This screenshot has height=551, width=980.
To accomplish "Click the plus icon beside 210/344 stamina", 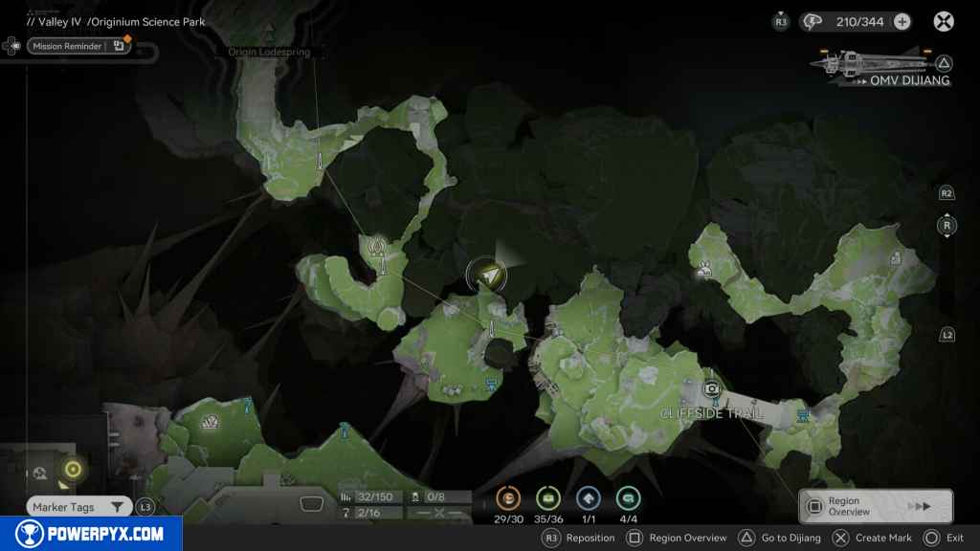I will point(902,22).
